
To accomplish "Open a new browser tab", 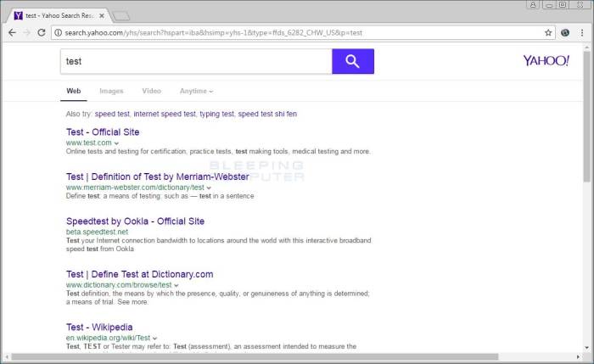I will (121, 15).
